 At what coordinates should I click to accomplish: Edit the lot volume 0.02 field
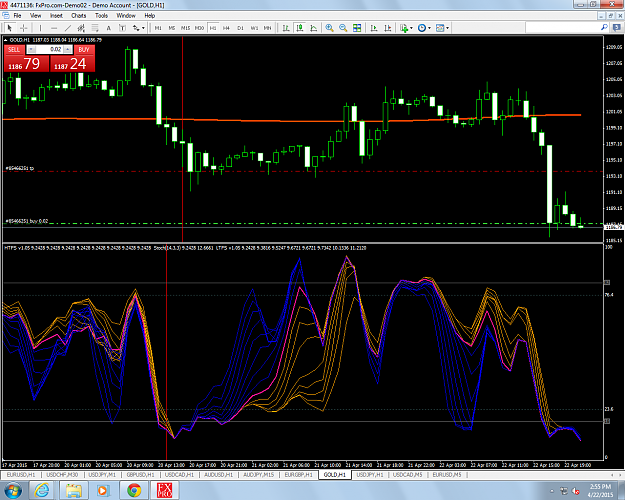49,49
